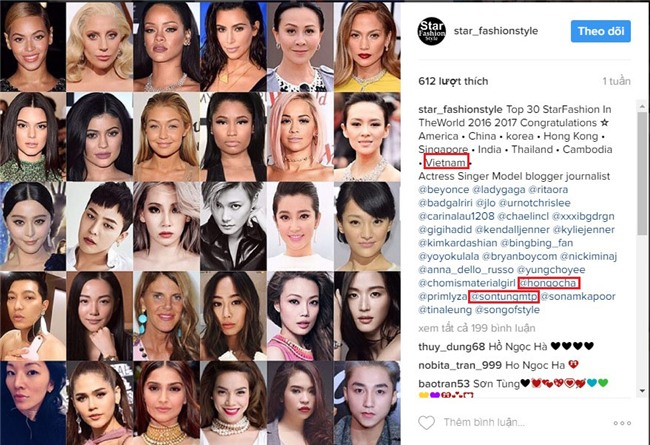The image size is (650, 445).
Task: Click the Theo dõi follow button
Action: click(x=601, y=31)
